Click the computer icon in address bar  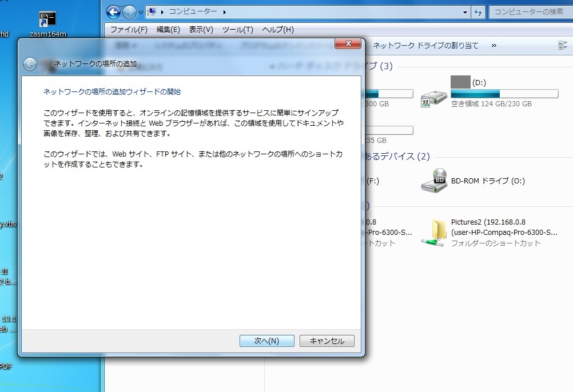pyautogui.click(x=152, y=11)
